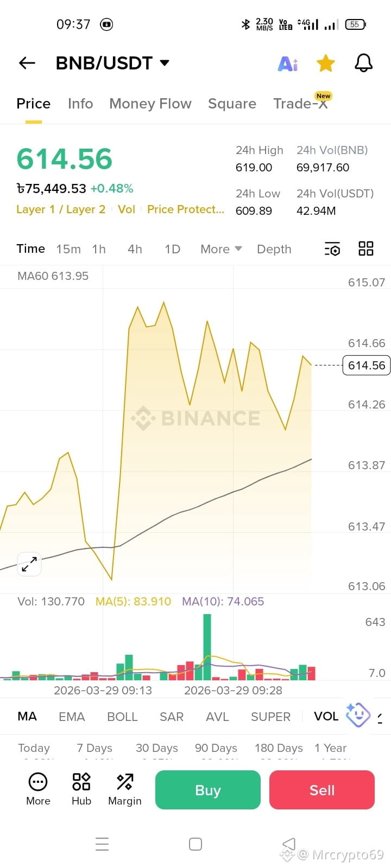This screenshot has height=868, width=391.
Task: Open chart settings icon beside Depth
Action: point(332,249)
